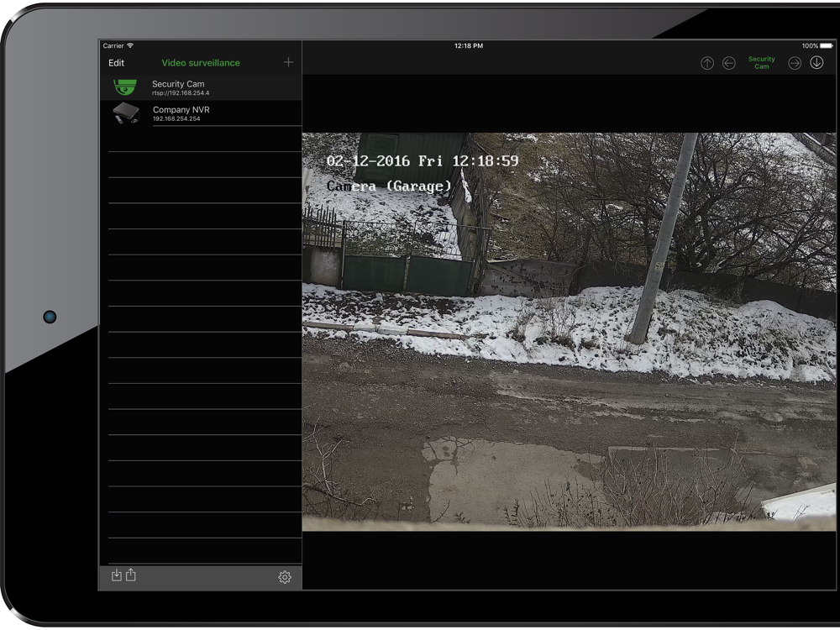Tap the Video surveillance header title
Image resolution: width=840 pixels, height=630 pixels.
(201, 63)
